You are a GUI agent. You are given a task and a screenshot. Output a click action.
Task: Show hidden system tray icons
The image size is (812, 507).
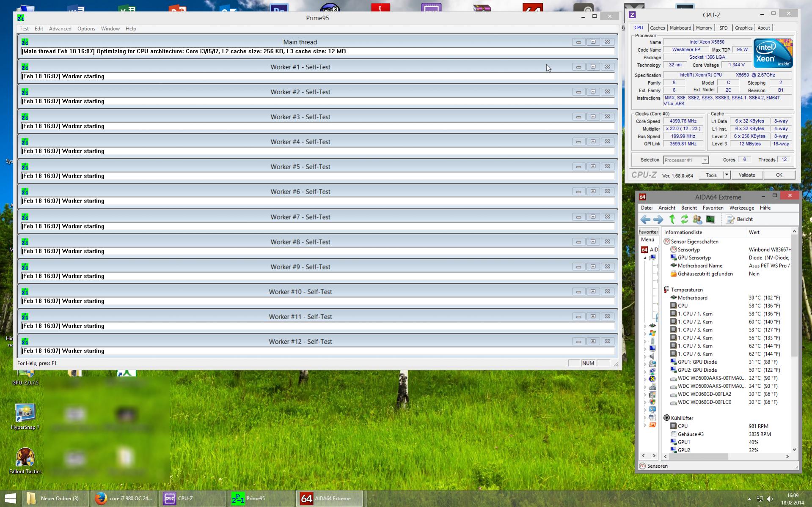point(749,499)
